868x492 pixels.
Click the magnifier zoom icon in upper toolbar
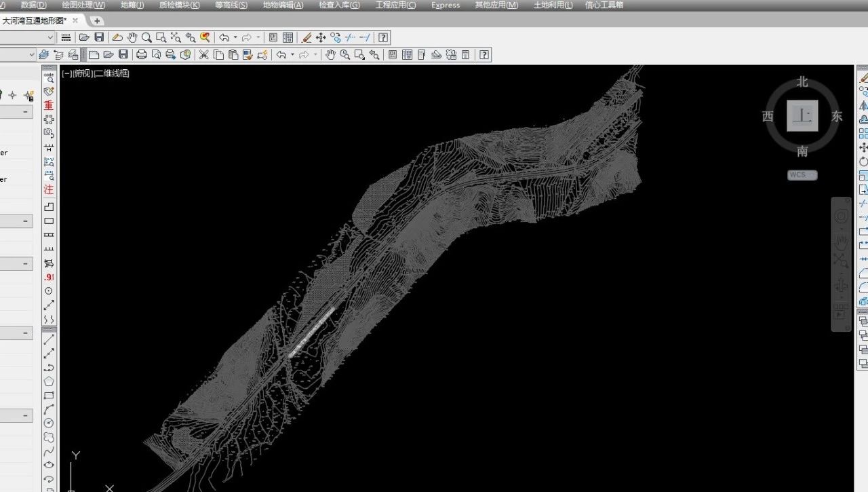(x=146, y=37)
